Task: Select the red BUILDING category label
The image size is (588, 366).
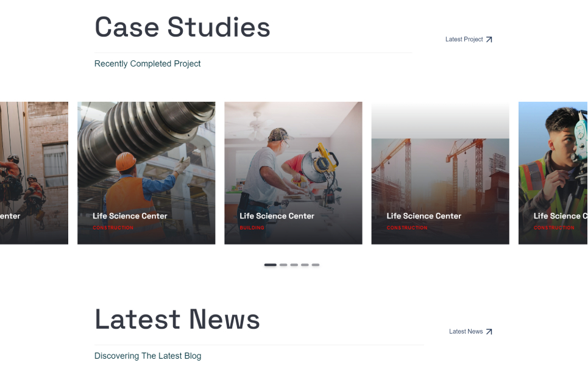Action: (252, 228)
